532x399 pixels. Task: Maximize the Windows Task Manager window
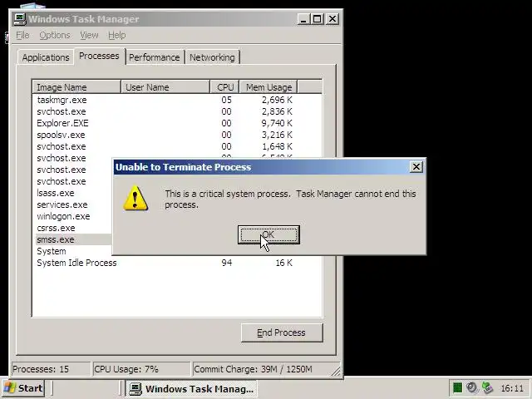click(x=318, y=18)
